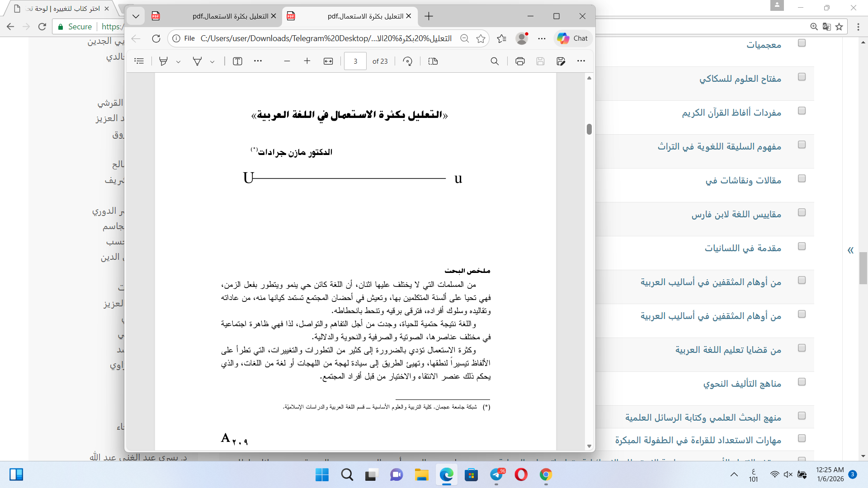Check the box for مفهوم السليقة اللغوية في التراث
This screenshot has width=868, height=488.
point(802,145)
